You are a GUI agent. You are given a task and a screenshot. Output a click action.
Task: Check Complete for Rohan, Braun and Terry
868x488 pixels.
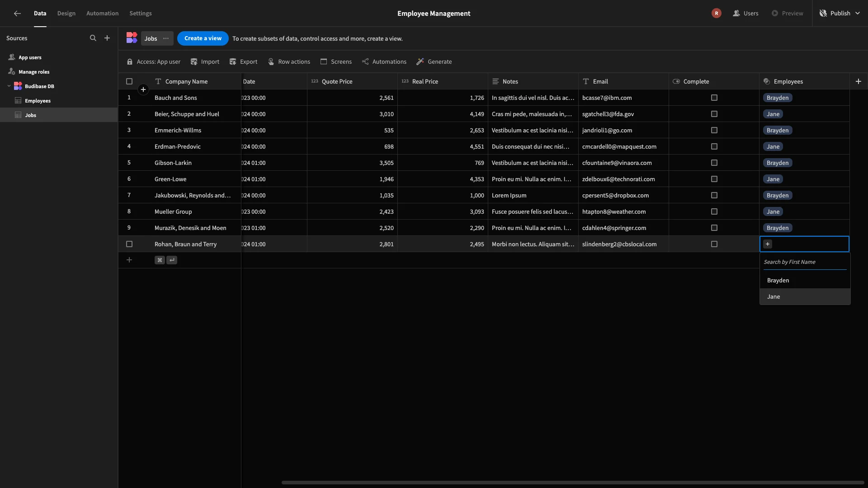click(x=714, y=244)
